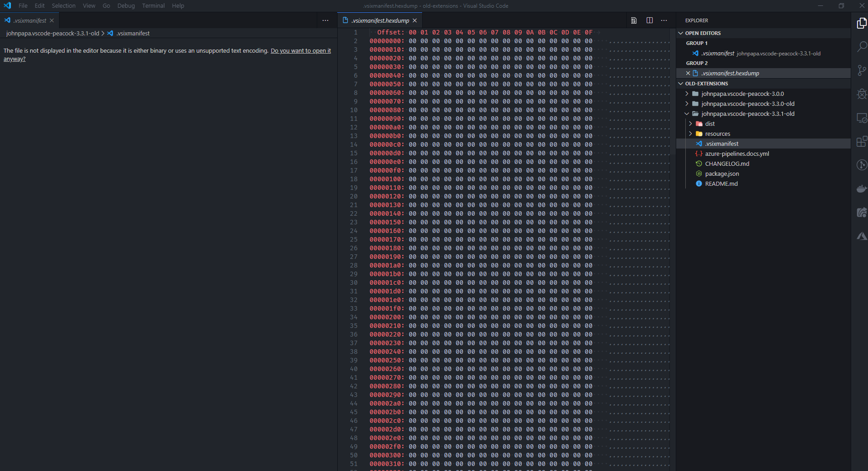Close the .vsixmanifest.hexdump editor from Open Editors
The height and width of the screenshot is (471, 868).
pos(688,73)
